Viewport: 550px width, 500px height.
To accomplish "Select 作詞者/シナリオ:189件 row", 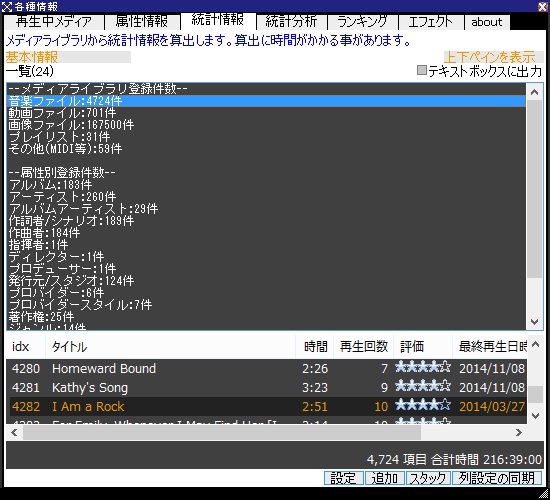I will tap(266, 221).
